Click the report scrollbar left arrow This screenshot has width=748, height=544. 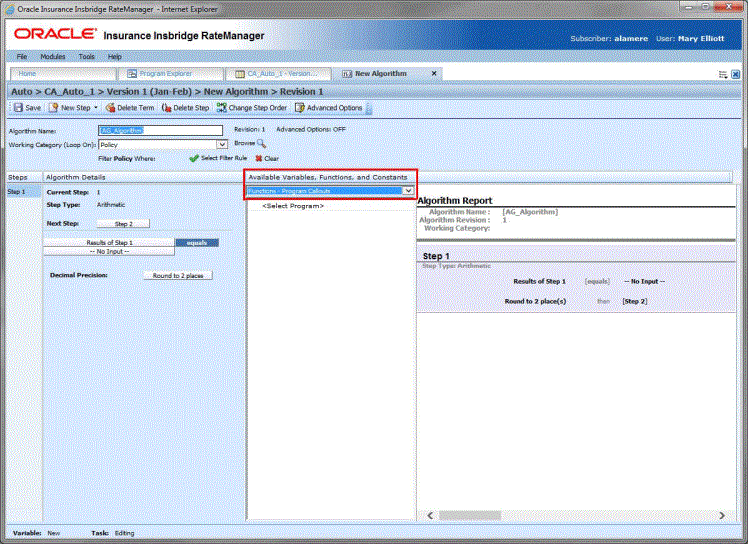click(430, 515)
